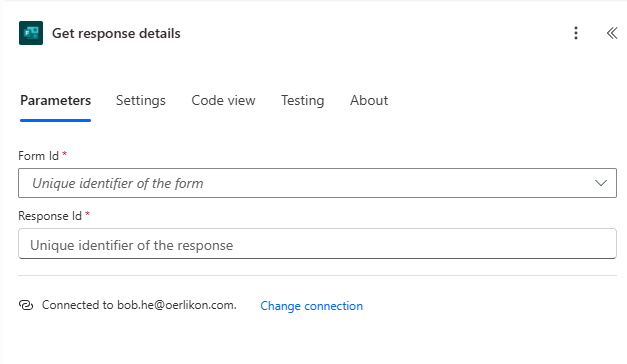Go to the Testing tab
The width and height of the screenshot is (627, 364).
point(302,100)
